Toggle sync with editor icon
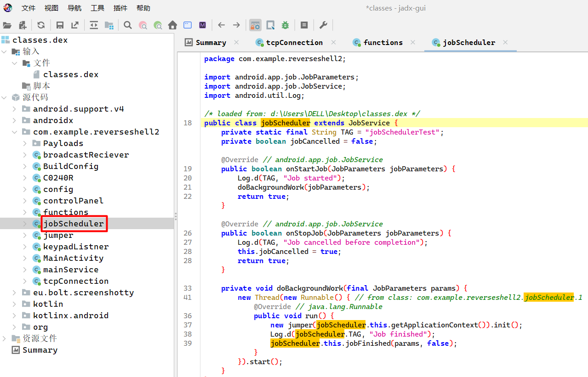Viewport: 588px width, 377px height. (x=94, y=25)
